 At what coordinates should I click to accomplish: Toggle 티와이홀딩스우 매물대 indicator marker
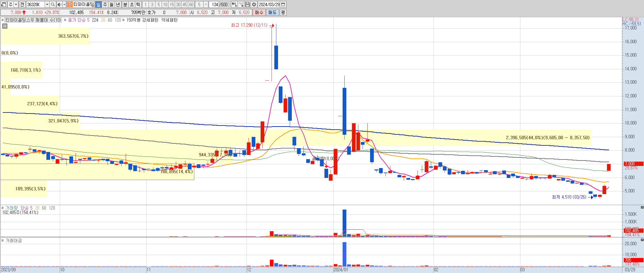(3, 20)
